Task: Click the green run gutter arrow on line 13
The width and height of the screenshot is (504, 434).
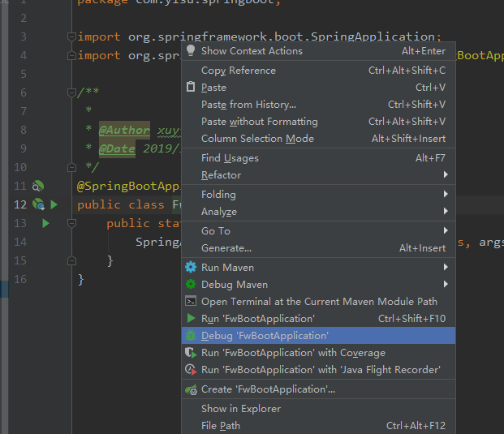Action: [x=45, y=223]
